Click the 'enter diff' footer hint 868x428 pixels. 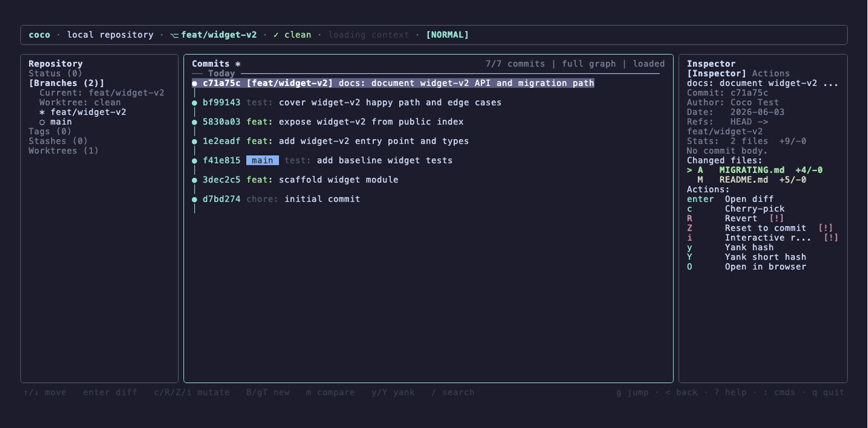tap(110, 392)
